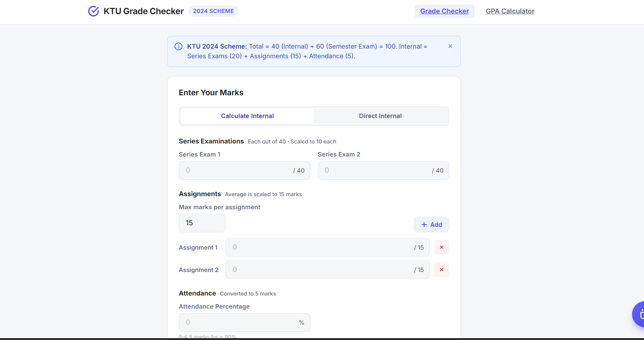Screen dimensions: 644x340
Task: Open the floating chat widget button
Action: point(638,314)
